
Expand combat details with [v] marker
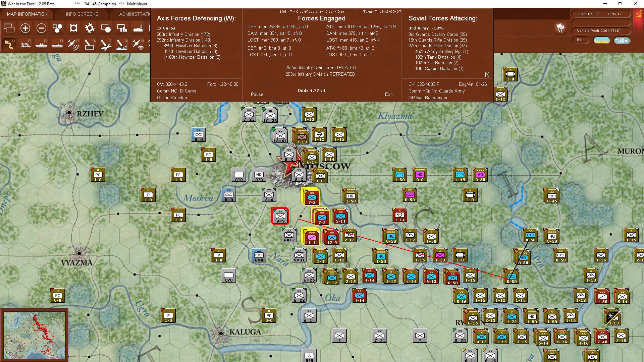pyautogui.click(x=487, y=74)
